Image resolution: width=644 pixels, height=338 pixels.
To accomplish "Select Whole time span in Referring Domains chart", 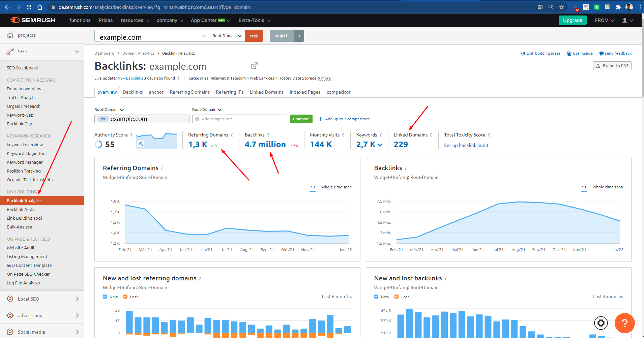I will coord(336,187).
